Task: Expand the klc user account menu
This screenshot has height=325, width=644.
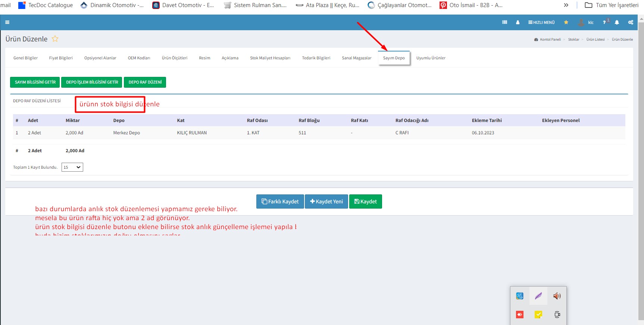Action: (x=586, y=22)
